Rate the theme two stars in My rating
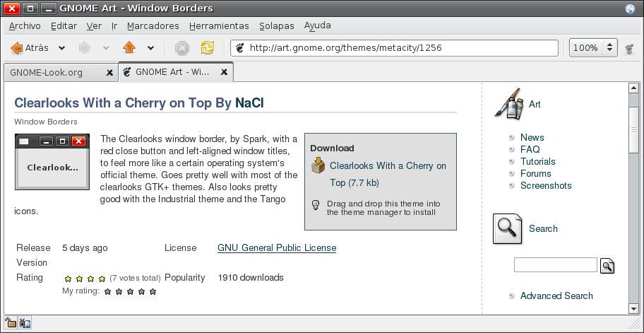The height and width of the screenshot is (333, 644). [119, 292]
